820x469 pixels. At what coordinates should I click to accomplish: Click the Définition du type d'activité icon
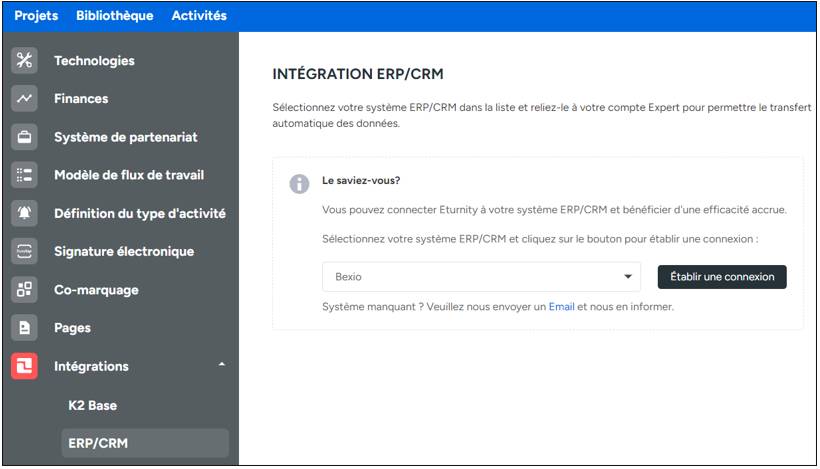pos(25,213)
